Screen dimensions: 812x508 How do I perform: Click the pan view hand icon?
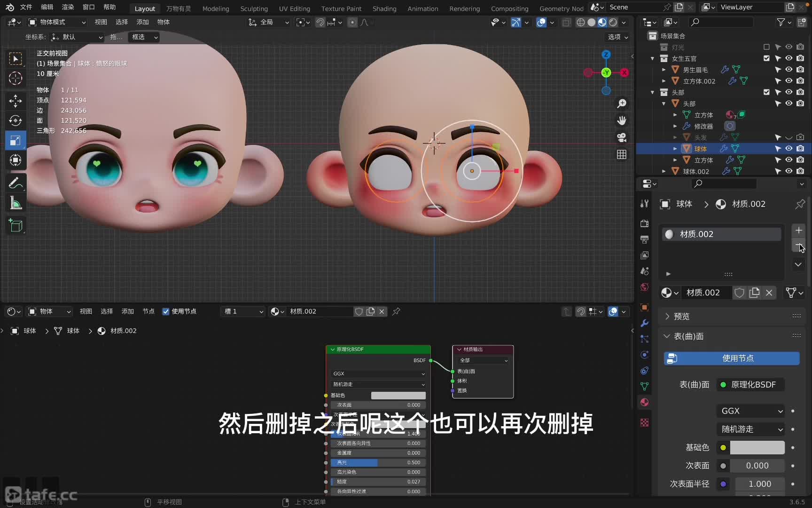pos(622,120)
